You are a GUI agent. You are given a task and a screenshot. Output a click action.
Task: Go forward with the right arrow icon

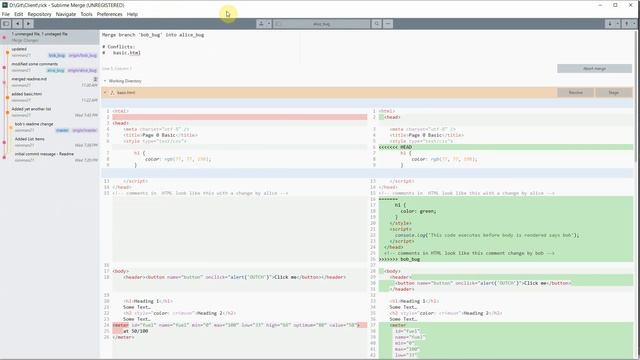tap(28, 24)
